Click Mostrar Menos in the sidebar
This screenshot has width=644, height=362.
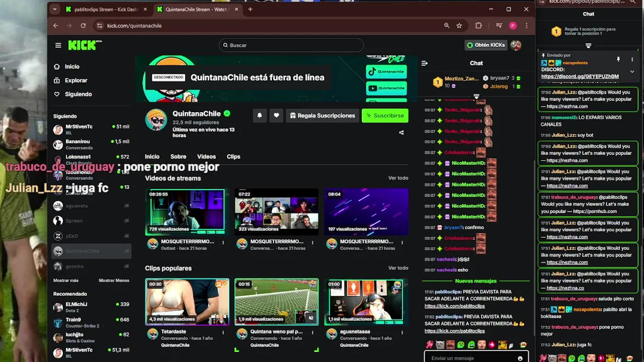pos(114,281)
